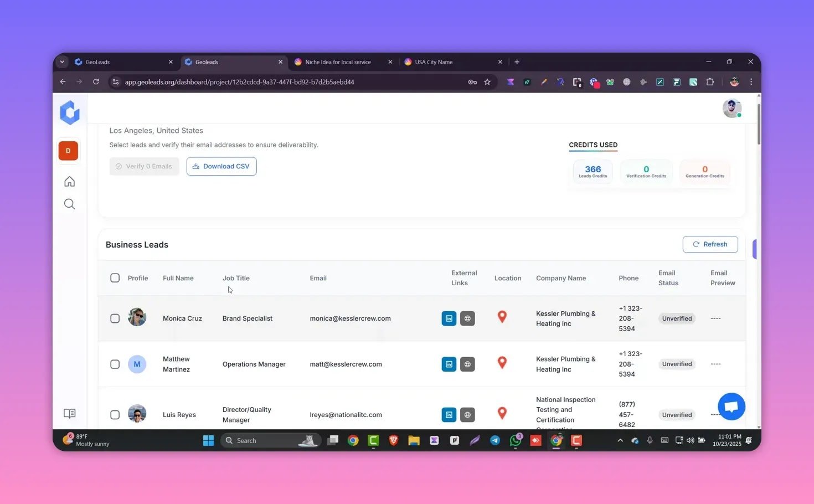Viewport: 814px width, 504px height.
Task: Select the orange D project icon
Action: (x=68, y=150)
